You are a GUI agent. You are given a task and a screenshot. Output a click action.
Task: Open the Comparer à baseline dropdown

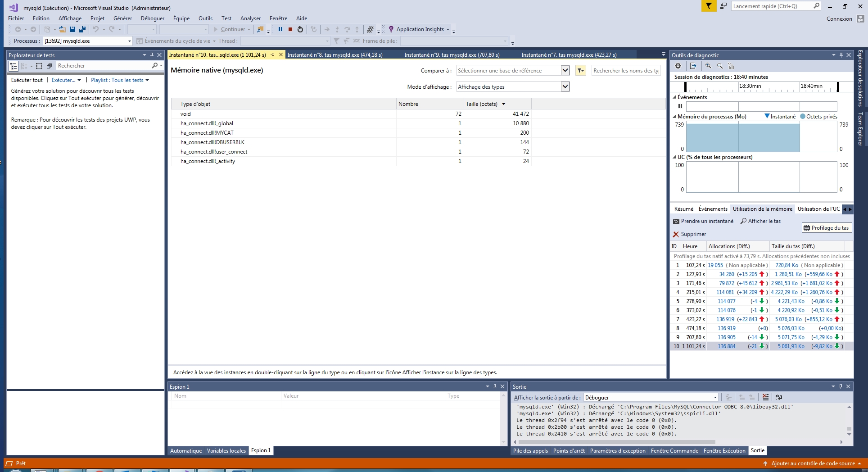(x=565, y=71)
